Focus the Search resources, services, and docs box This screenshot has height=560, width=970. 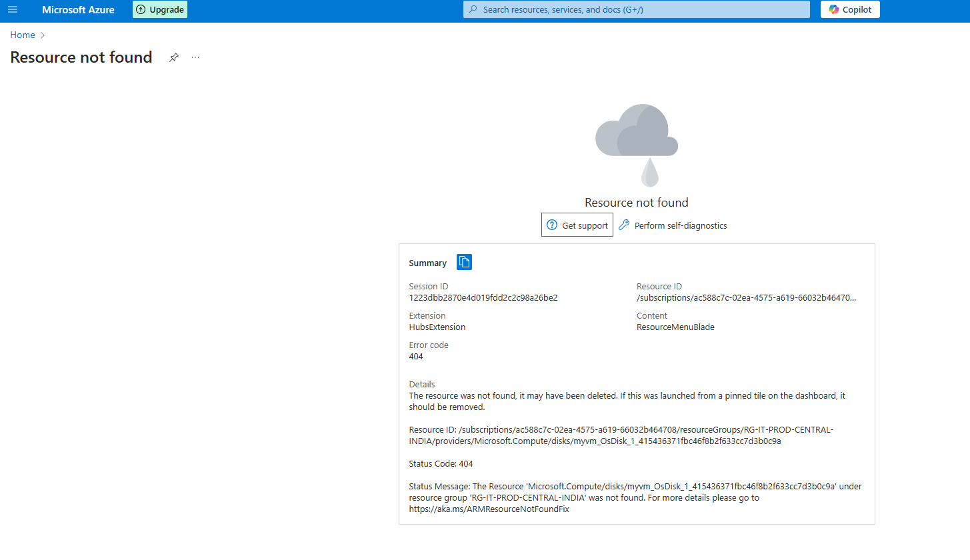tap(637, 9)
